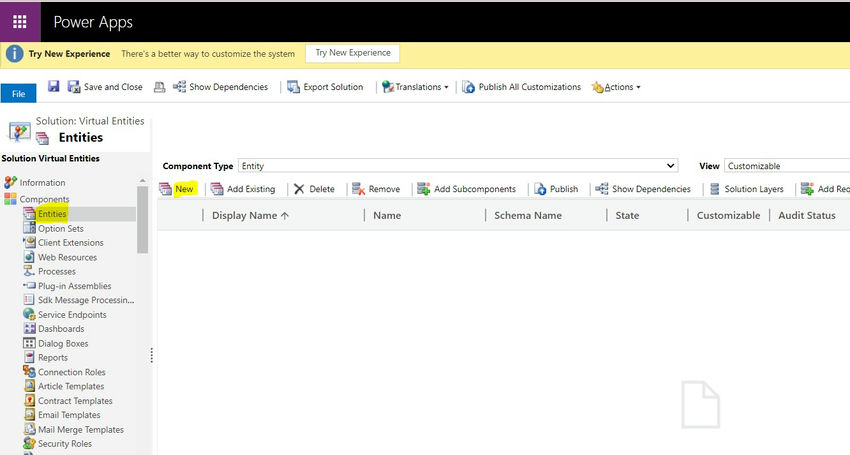This screenshot has width=850, height=455.
Task: Select Mail Merge Templates in the tree
Action: click(x=81, y=430)
